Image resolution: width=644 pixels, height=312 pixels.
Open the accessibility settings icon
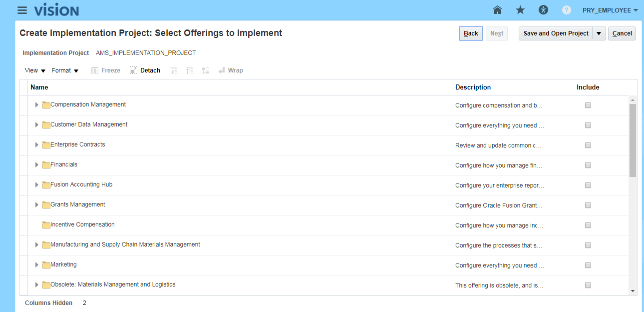point(543,10)
